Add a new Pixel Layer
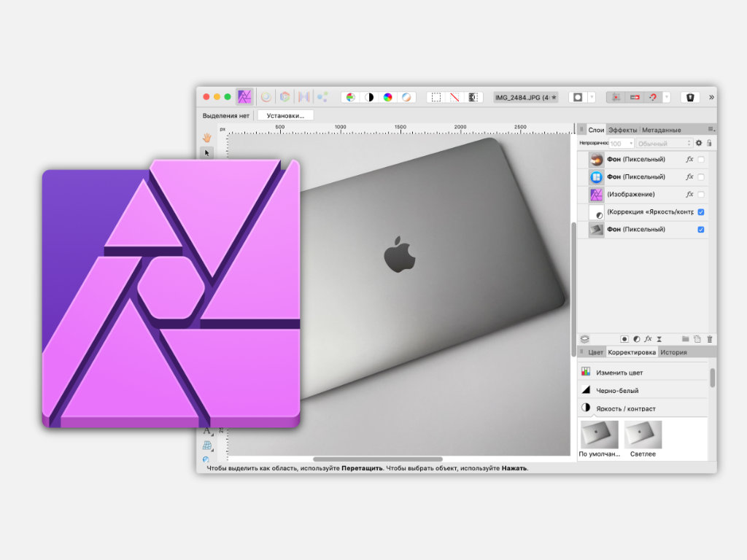 [697, 339]
